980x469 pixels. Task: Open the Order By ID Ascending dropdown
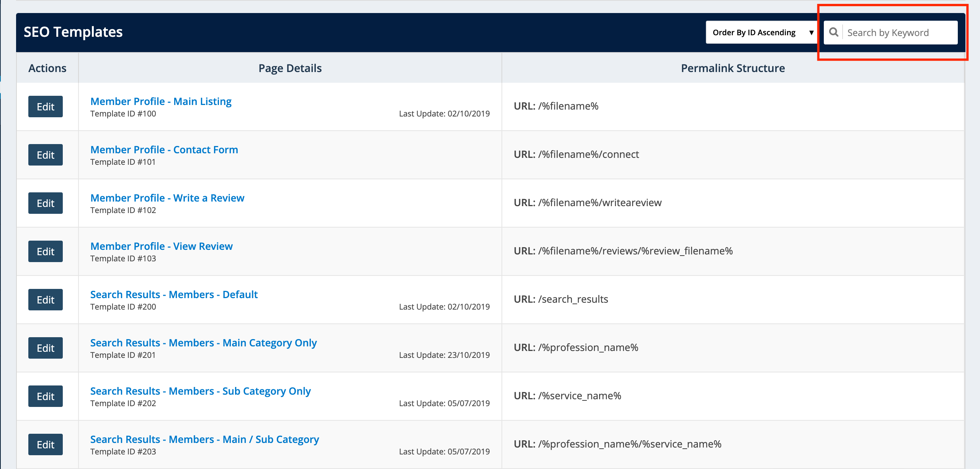[762, 33]
